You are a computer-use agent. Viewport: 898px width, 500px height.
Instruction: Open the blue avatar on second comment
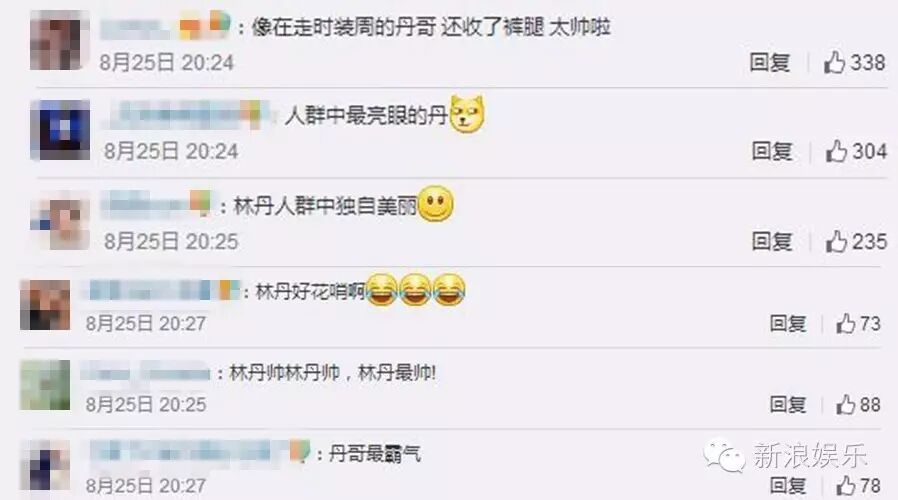click(x=60, y=130)
